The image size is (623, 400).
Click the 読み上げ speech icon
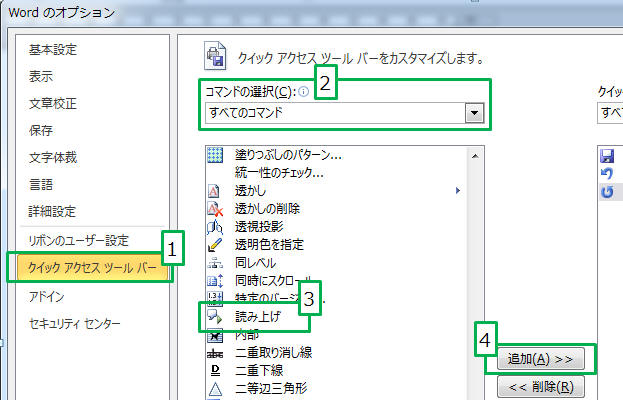215,317
